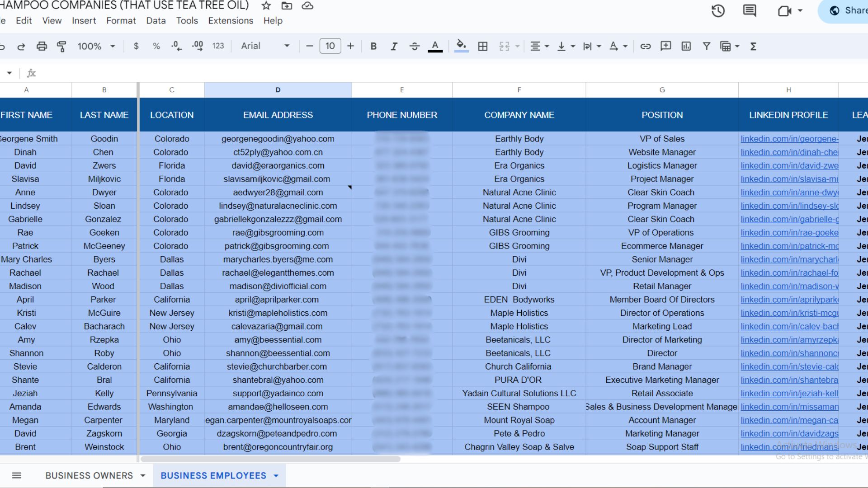Screen dimensions: 868x488
Task: Open the version history clock icon
Action: (x=718, y=11)
